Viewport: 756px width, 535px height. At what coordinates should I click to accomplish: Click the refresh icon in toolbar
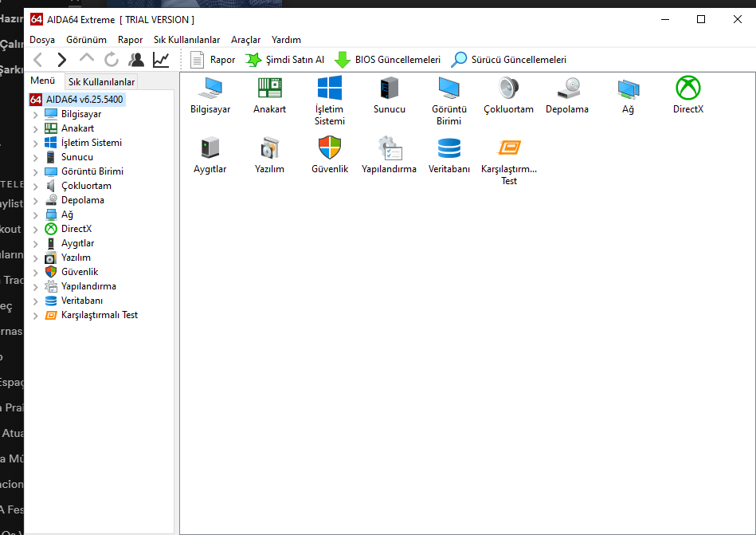click(112, 60)
